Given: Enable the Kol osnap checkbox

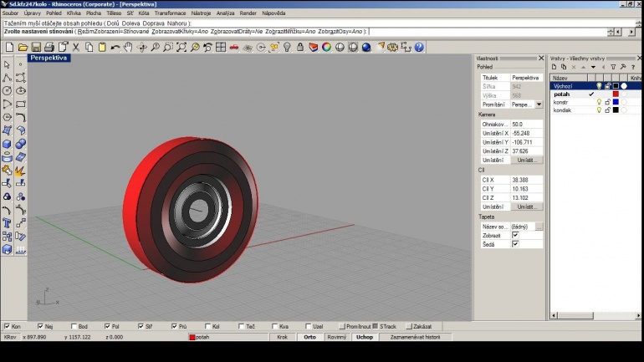Looking at the screenshot, I should click(207, 326).
